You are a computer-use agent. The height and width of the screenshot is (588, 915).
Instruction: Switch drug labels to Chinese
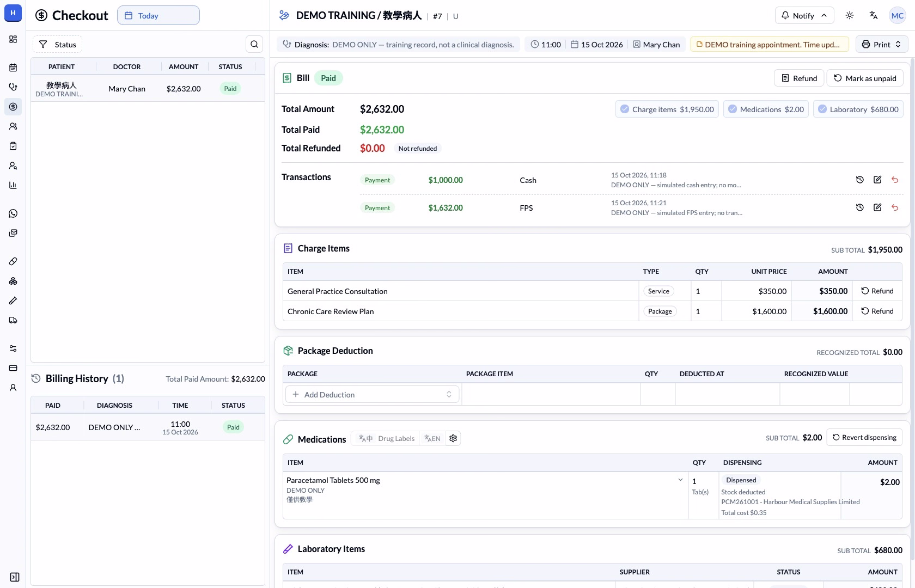[x=365, y=438]
